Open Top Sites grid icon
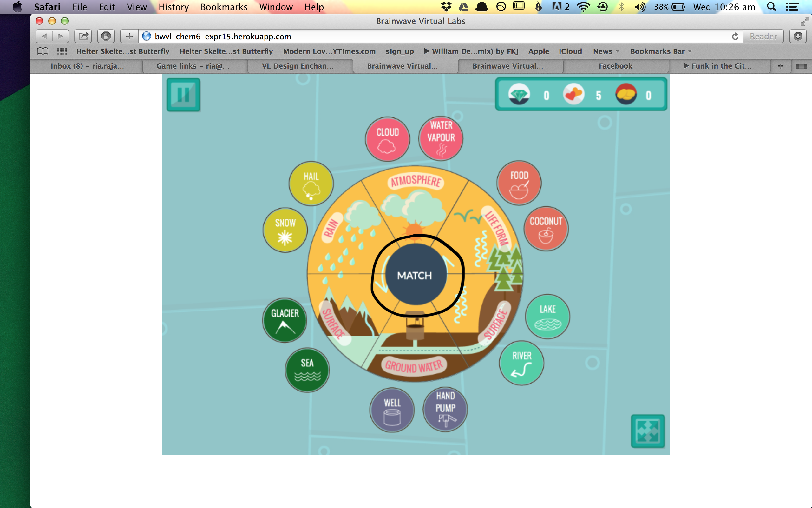The width and height of the screenshot is (812, 508). coord(62,51)
